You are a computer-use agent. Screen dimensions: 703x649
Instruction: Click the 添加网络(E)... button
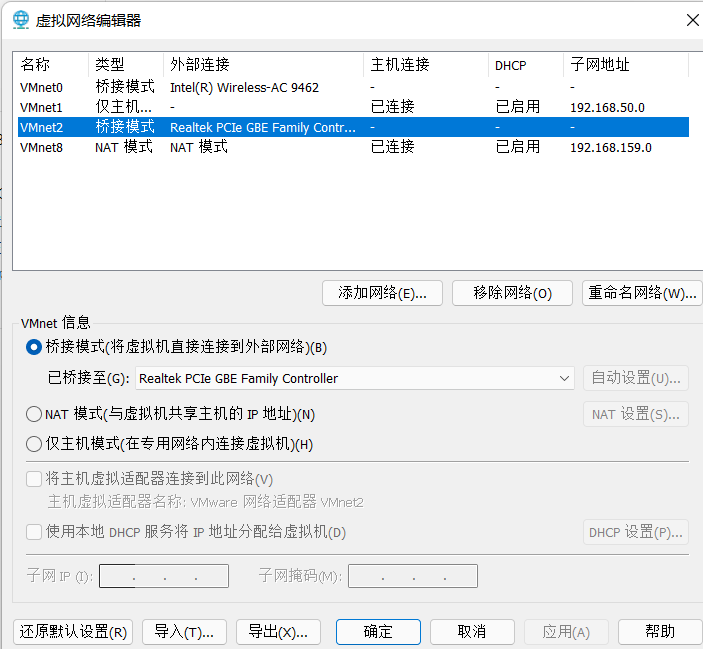coord(382,293)
